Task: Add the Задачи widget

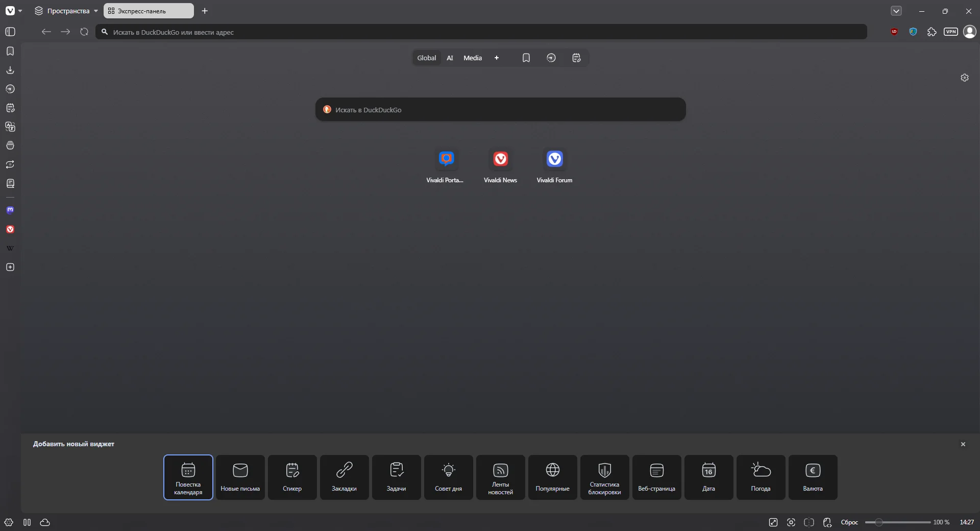Action: [397, 477]
